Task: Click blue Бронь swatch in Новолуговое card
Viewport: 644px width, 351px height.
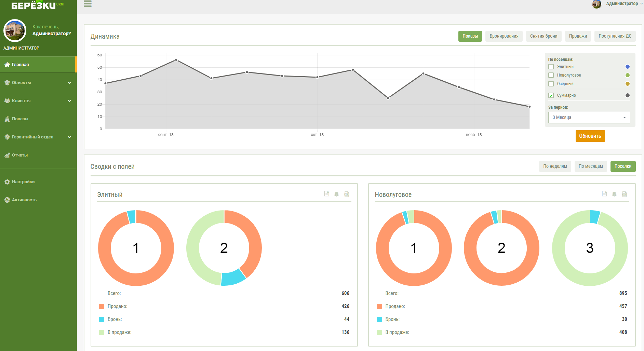Action: (x=379, y=320)
